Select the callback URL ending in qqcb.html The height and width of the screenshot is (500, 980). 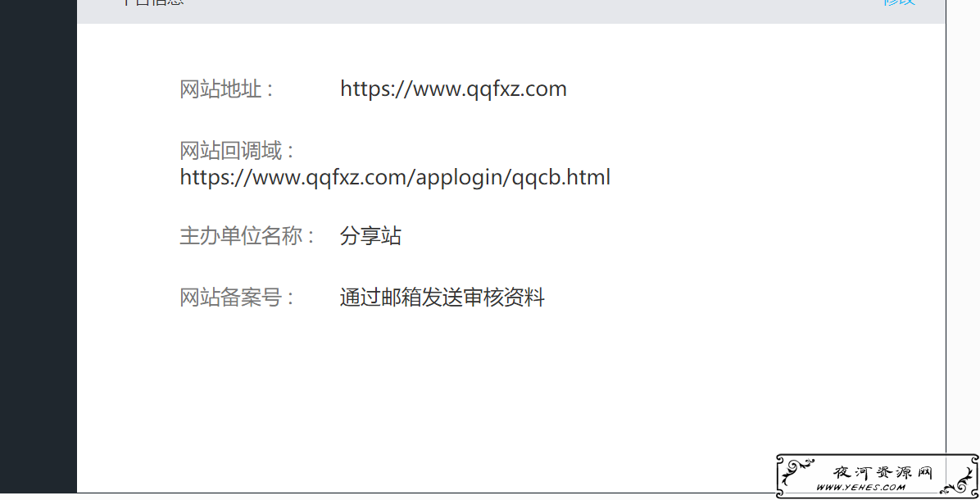pos(395,178)
